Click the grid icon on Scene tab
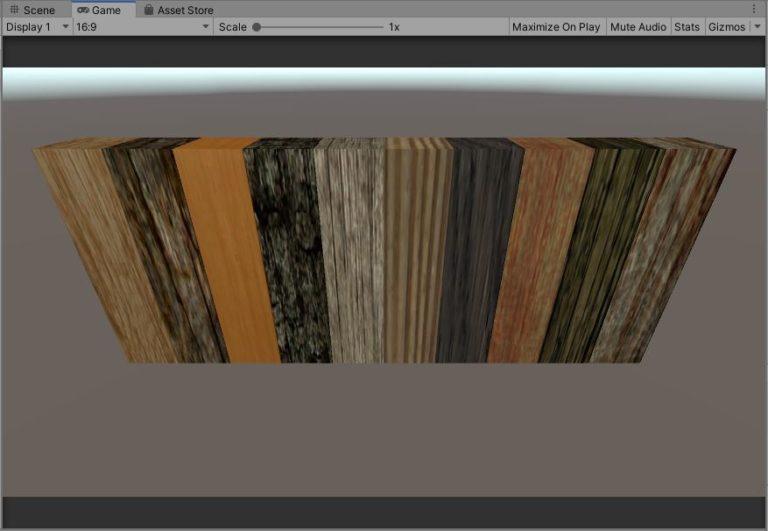 (14, 10)
